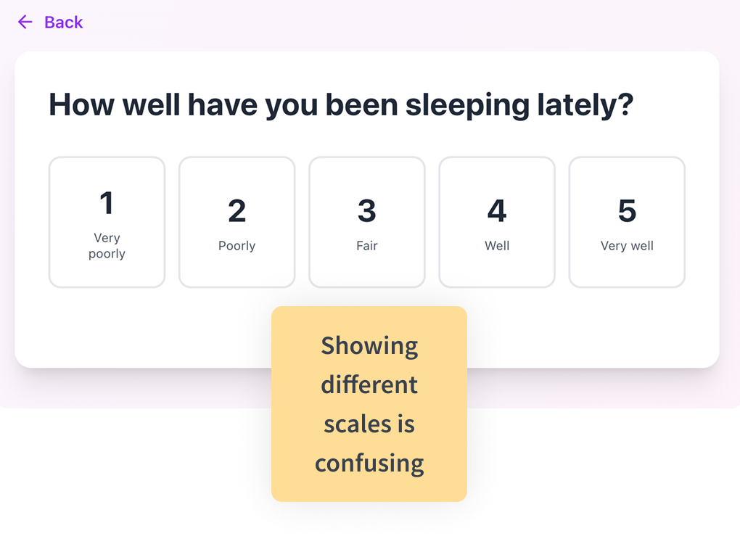Click the 'Fair' caption under 3
The image size is (740, 560).
coord(367,246)
